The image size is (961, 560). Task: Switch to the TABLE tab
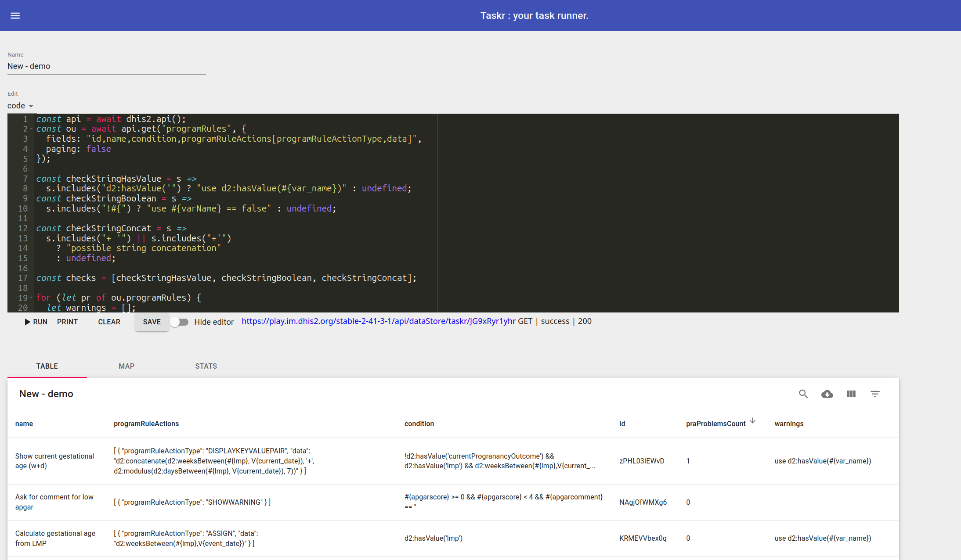click(47, 366)
